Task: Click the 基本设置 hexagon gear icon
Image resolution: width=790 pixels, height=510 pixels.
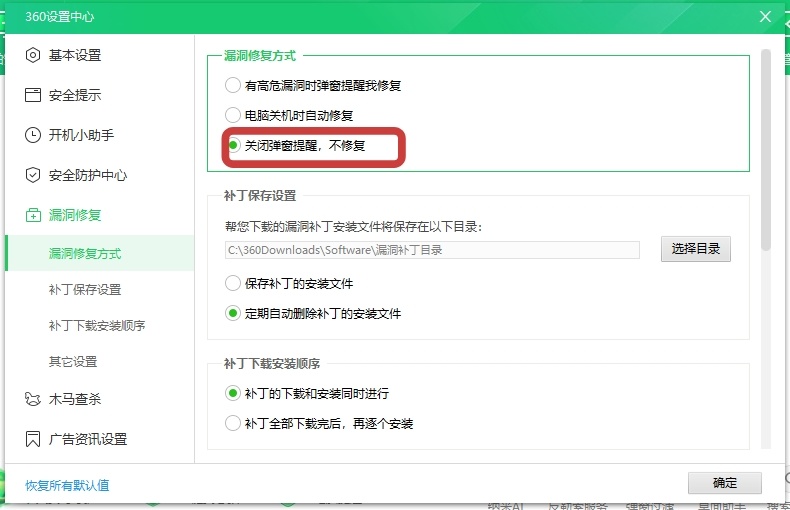Action: point(33,55)
